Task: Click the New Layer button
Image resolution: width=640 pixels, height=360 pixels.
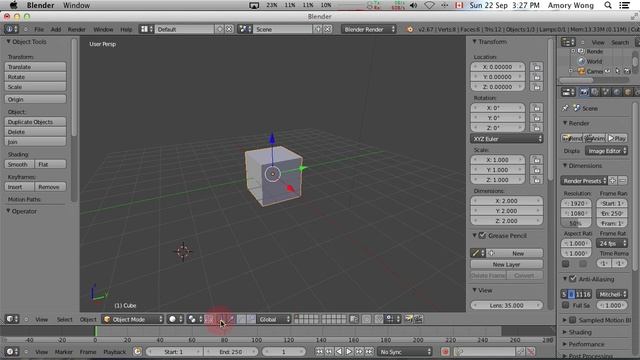Action: 507,264
